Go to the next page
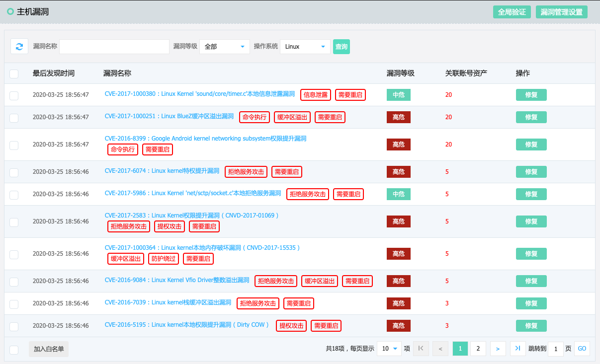The image size is (600, 364). pyautogui.click(x=498, y=348)
